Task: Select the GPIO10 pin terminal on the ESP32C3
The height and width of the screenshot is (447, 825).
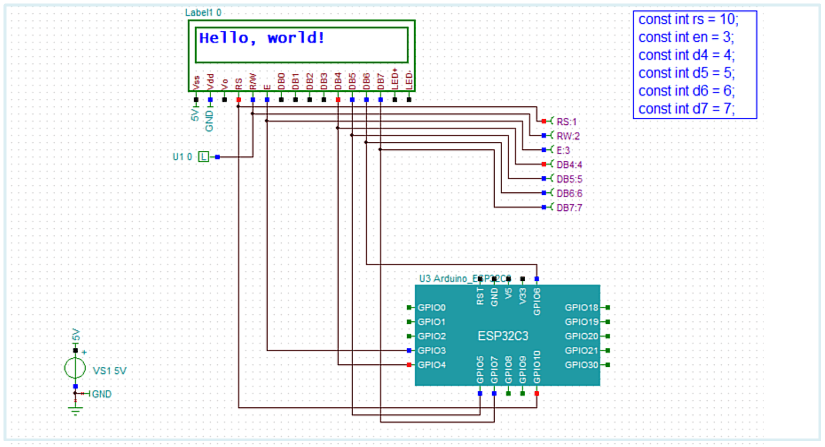Action: [537, 393]
